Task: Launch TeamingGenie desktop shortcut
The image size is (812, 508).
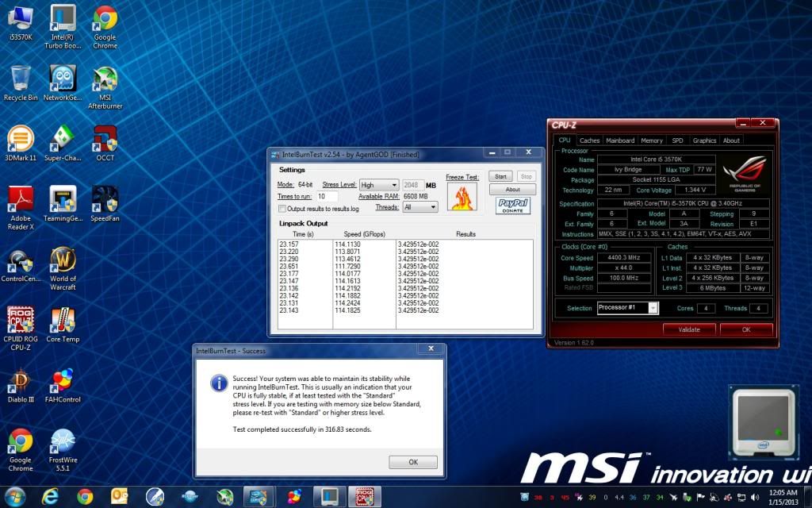Action: [63, 204]
